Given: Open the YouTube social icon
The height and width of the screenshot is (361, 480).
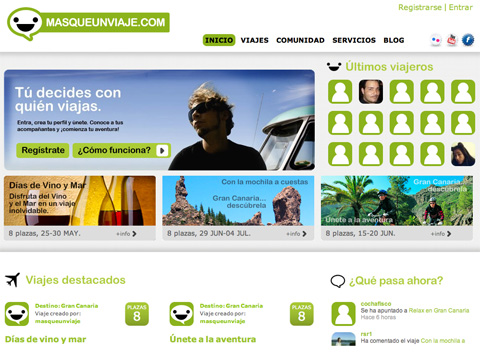Looking at the screenshot, I should click(x=452, y=40).
